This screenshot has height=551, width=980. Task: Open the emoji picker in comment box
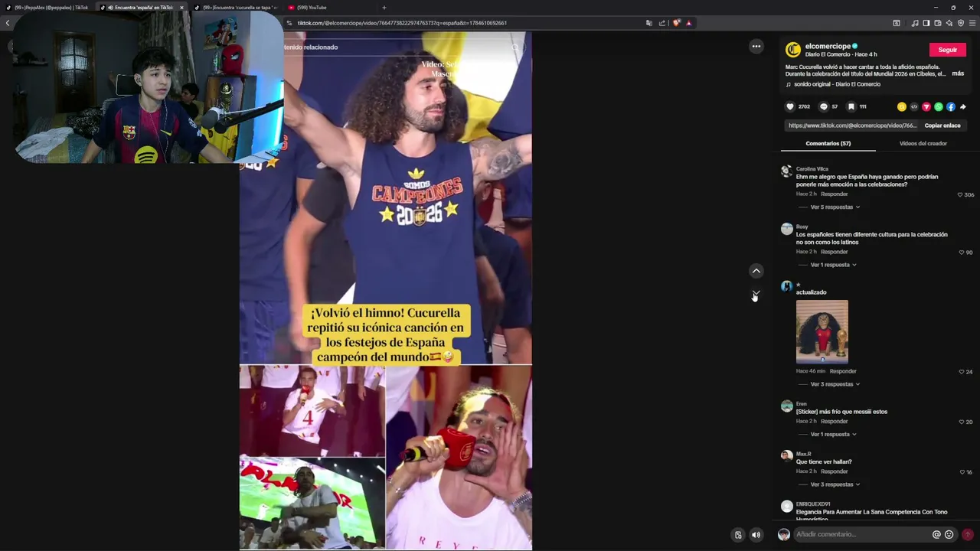click(949, 535)
